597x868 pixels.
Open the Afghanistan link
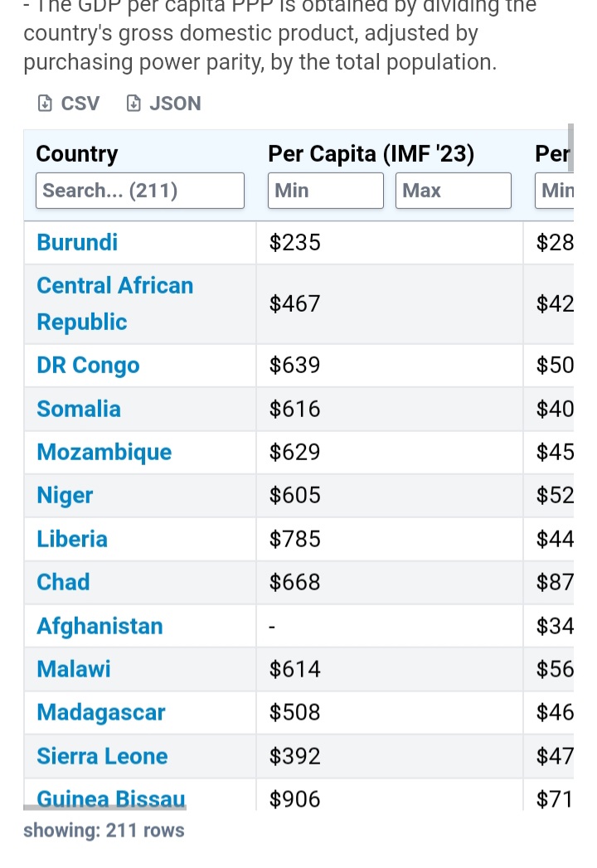[99, 626]
